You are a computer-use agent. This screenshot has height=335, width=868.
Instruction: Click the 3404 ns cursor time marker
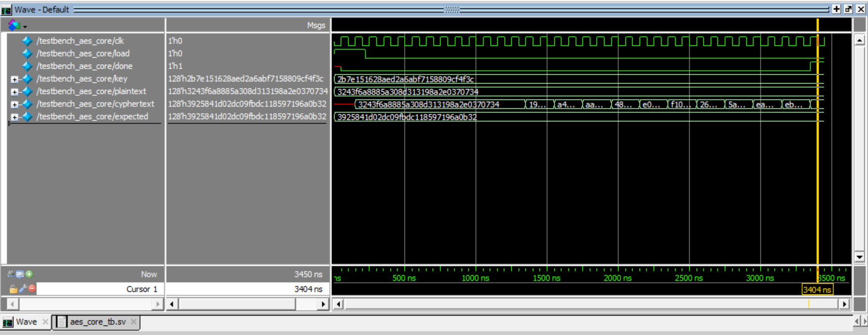pos(817,290)
